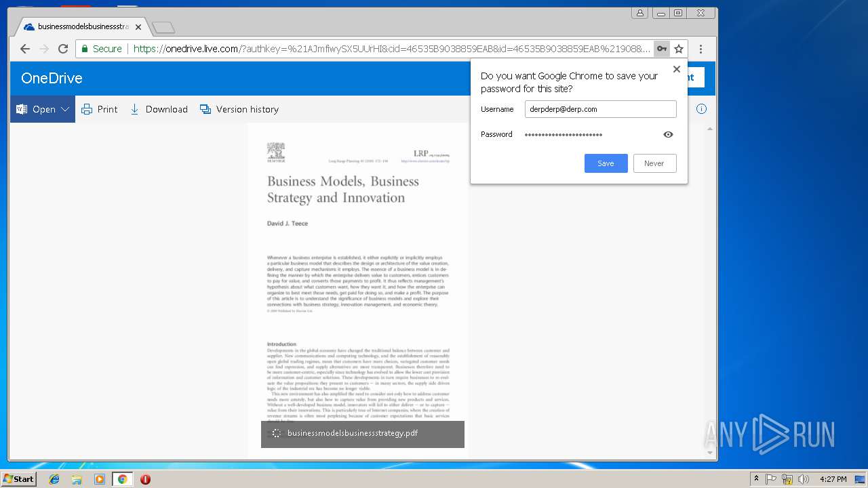Open the info details pane icon
Viewport: 868px width, 488px height.
pyautogui.click(x=702, y=109)
